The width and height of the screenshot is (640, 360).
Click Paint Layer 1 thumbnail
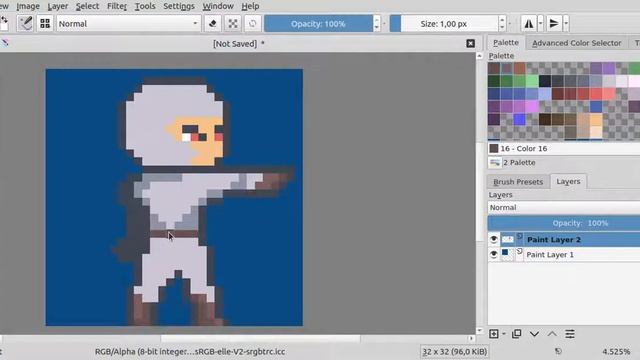(507, 254)
